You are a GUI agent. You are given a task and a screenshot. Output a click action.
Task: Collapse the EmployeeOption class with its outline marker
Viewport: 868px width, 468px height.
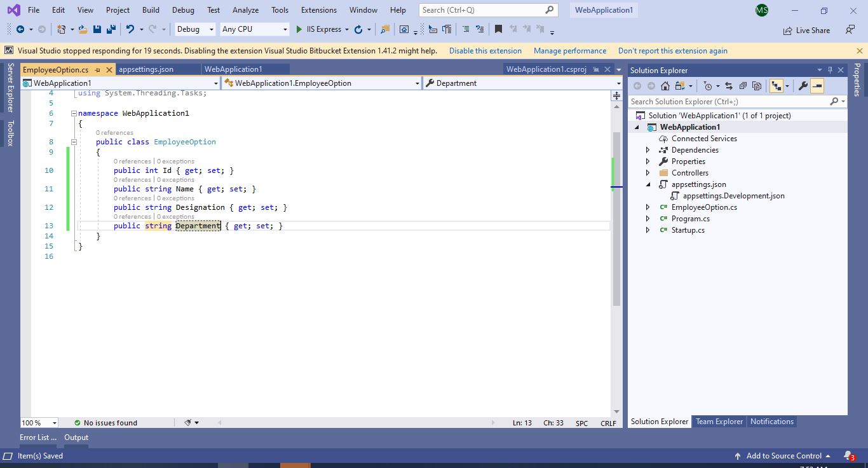(x=74, y=141)
